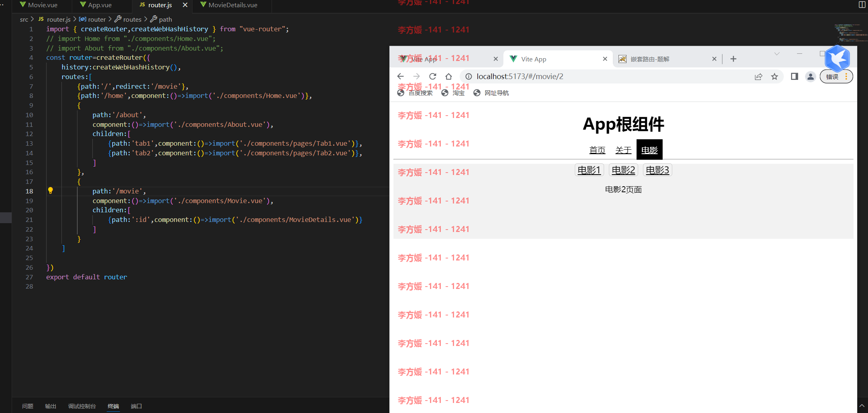Click the 'export default router' code line
Viewport: 868px width, 413px height.
(x=87, y=277)
